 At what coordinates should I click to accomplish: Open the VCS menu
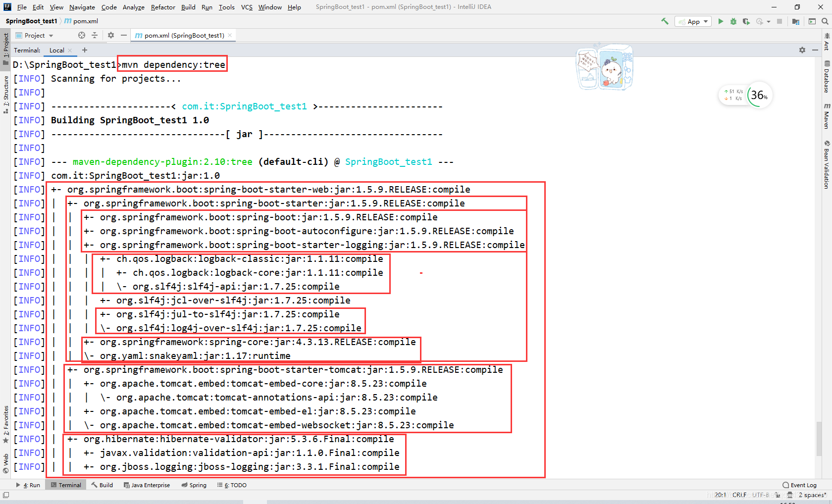[x=247, y=7]
